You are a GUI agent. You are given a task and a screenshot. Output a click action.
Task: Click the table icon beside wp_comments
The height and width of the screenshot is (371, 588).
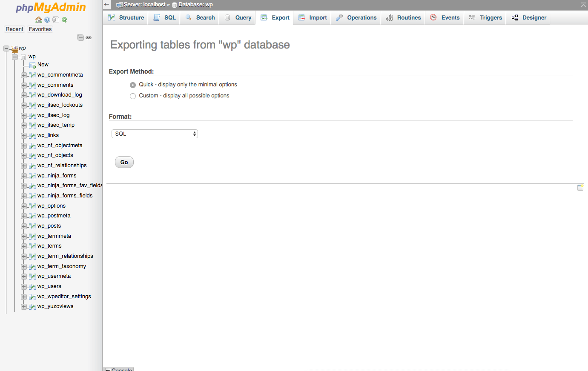coord(32,86)
